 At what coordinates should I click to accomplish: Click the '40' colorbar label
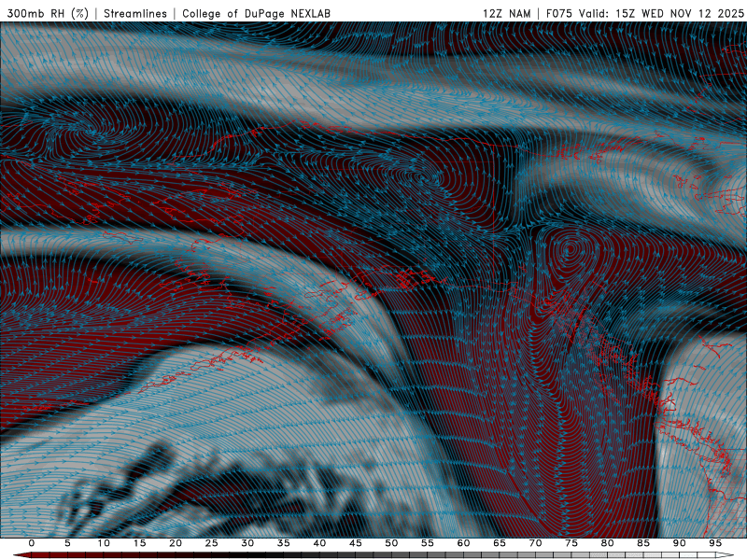[x=319, y=543]
